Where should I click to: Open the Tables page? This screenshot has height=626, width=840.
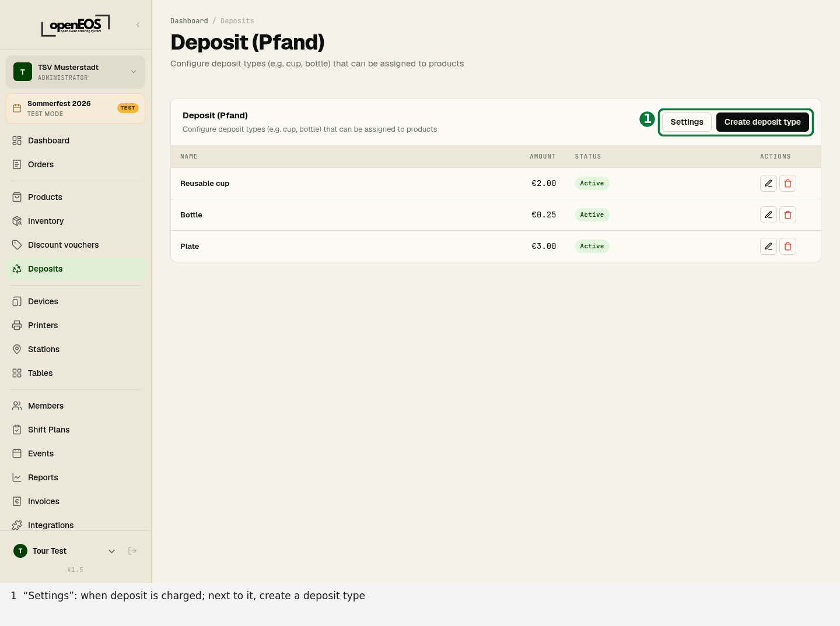pos(75,373)
